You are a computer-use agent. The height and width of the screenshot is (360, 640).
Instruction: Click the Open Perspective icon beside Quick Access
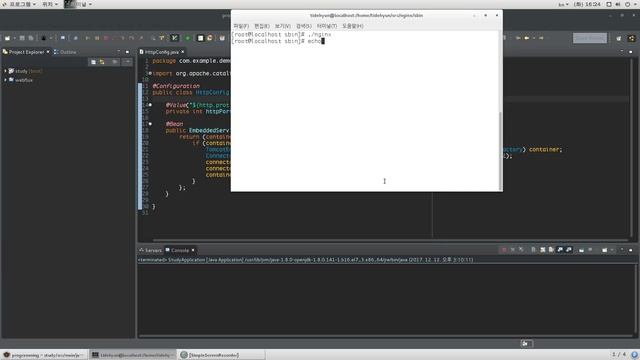pyautogui.click(x=619, y=38)
